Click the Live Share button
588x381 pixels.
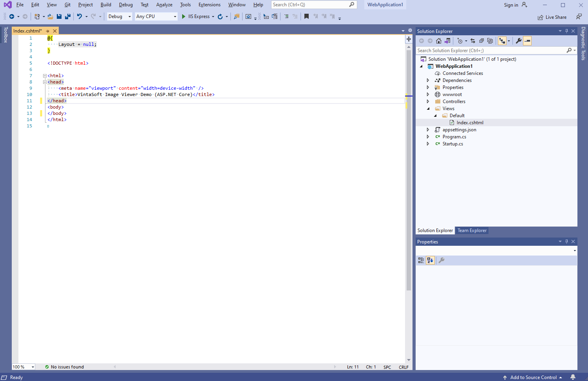[x=552, y=17]
